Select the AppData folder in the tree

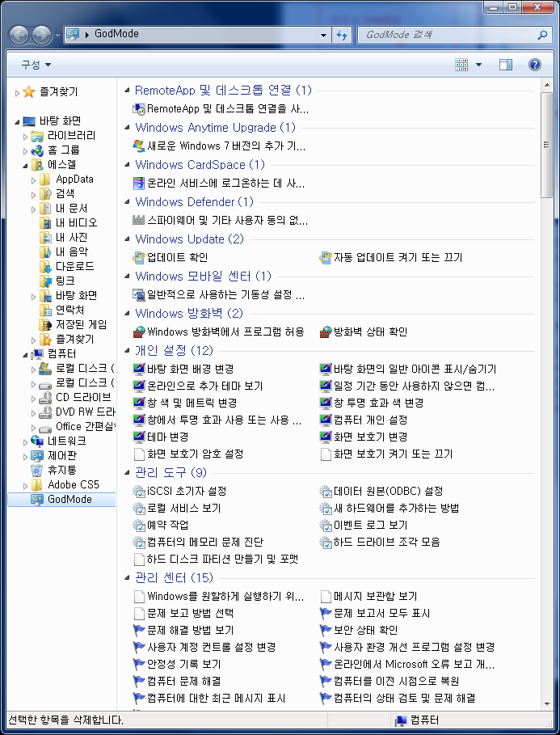coord(74,179)
